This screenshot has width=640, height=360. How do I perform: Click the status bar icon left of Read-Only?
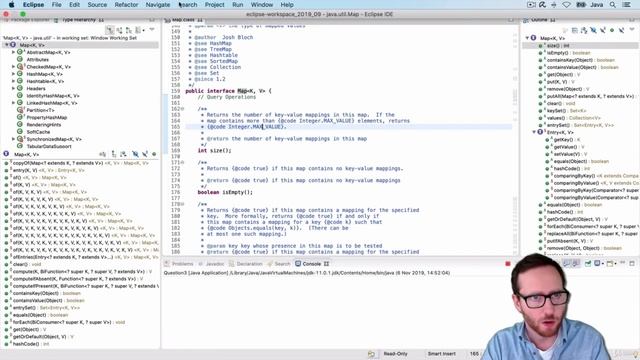pos(371,354)
